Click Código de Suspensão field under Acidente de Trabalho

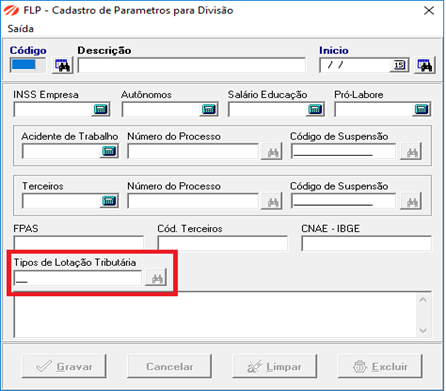[344, 152]
